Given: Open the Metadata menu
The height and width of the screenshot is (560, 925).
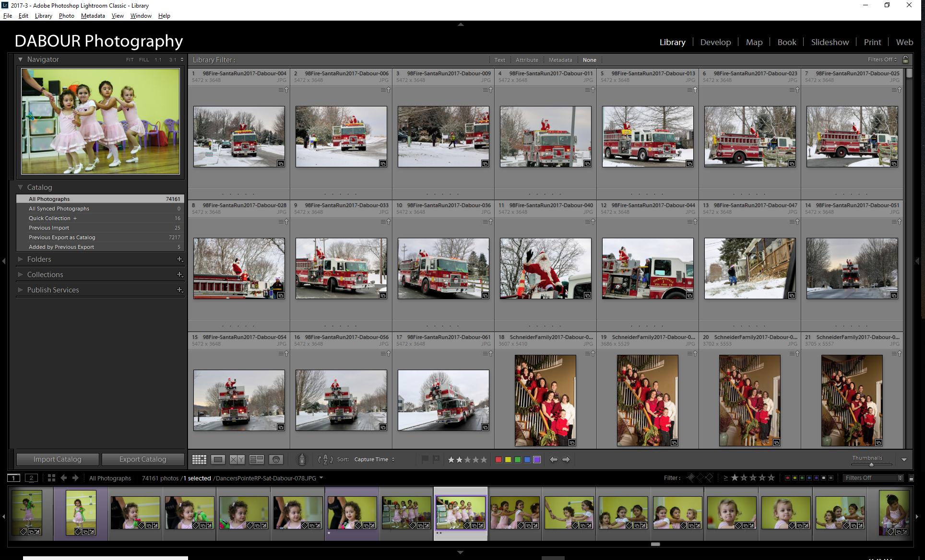Looking at the screenshot, I should 93,16.
